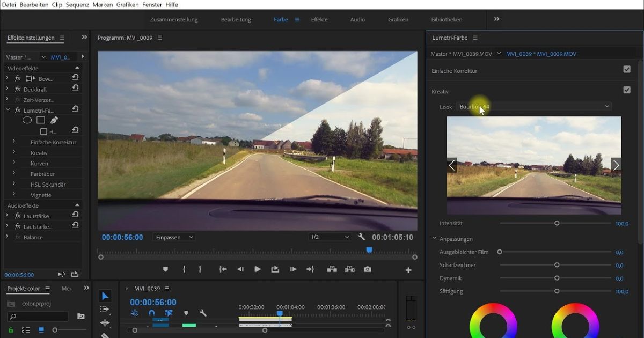
Task: Disable Einfache Korrektur checkbox
Action: 628,69
